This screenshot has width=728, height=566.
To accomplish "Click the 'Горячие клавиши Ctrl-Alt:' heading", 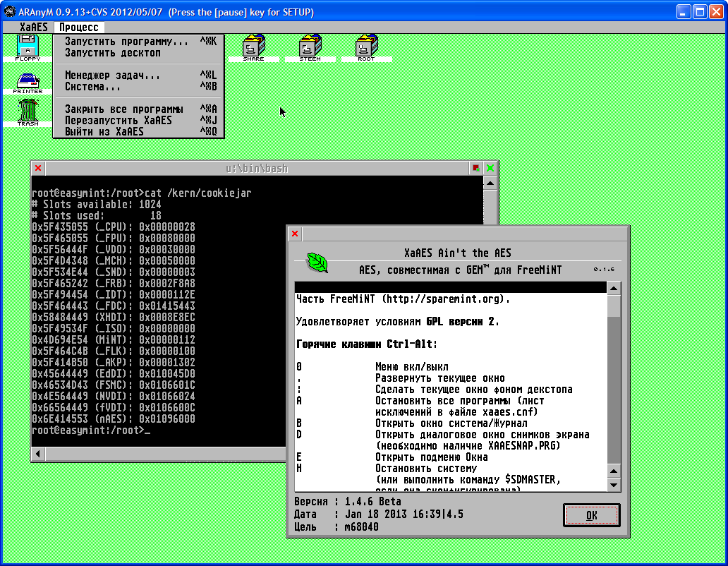I will 367,344.
